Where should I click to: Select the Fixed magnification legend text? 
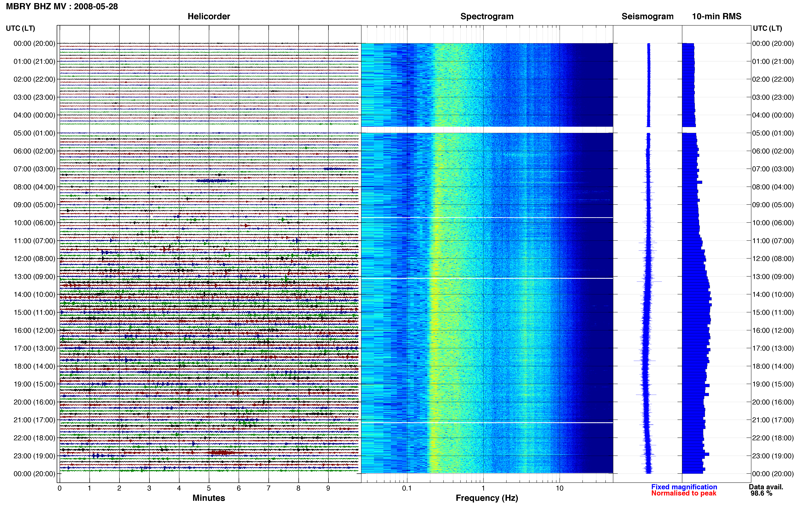[684, 487]
